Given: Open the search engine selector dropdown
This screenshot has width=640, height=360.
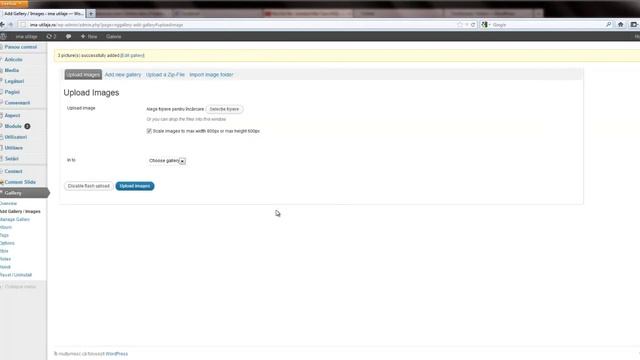Looking at the screenshot, I should (486, 24).
